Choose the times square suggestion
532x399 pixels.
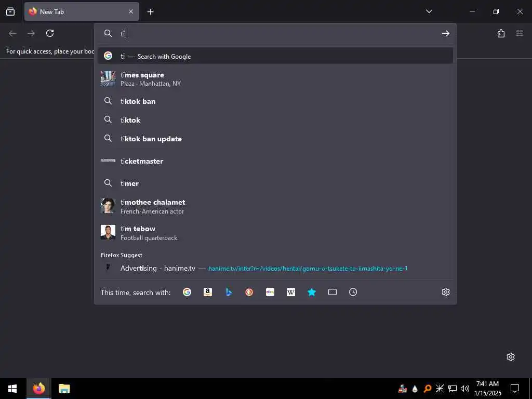coord(275,79)
